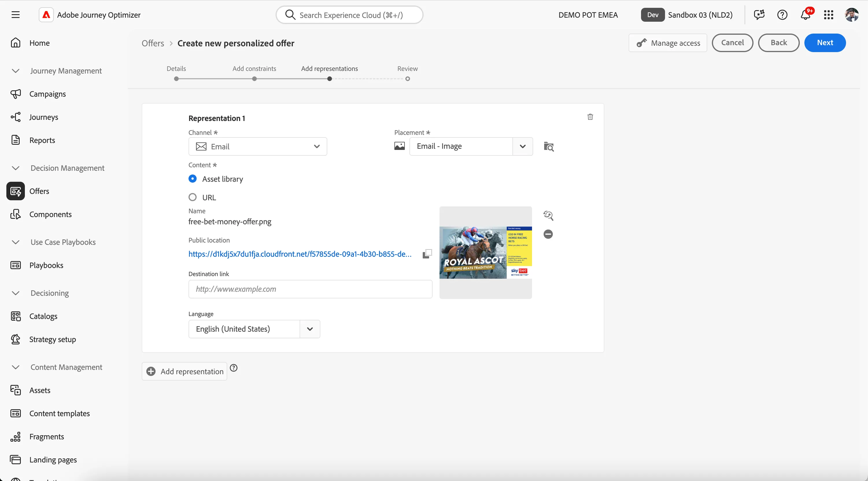Image resolution: width=868 pixels, height=481 pixels.
Task: Click the Next button
Action: coord(825,43)
